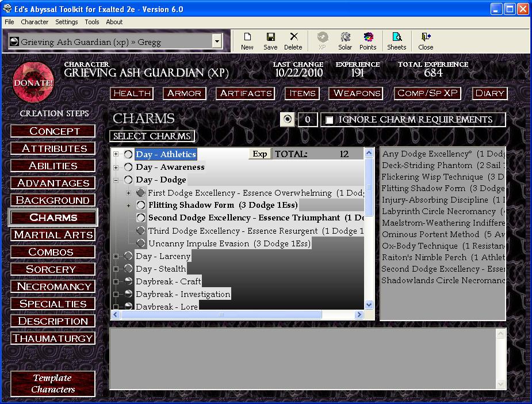Open the Character menu

click(35, 22)
